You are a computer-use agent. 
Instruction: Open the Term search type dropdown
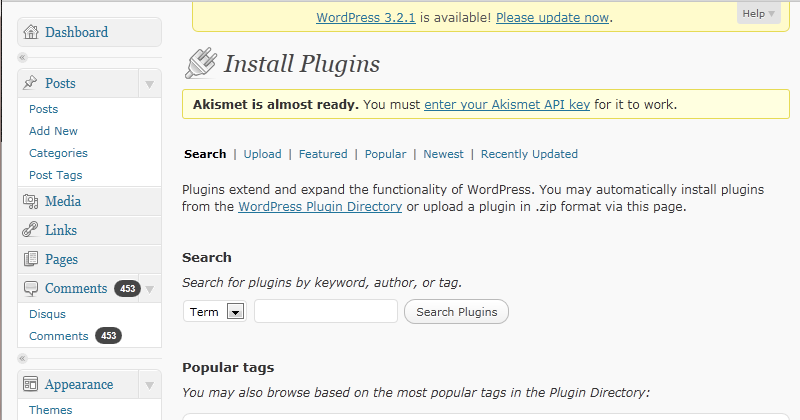click(236, 312)
